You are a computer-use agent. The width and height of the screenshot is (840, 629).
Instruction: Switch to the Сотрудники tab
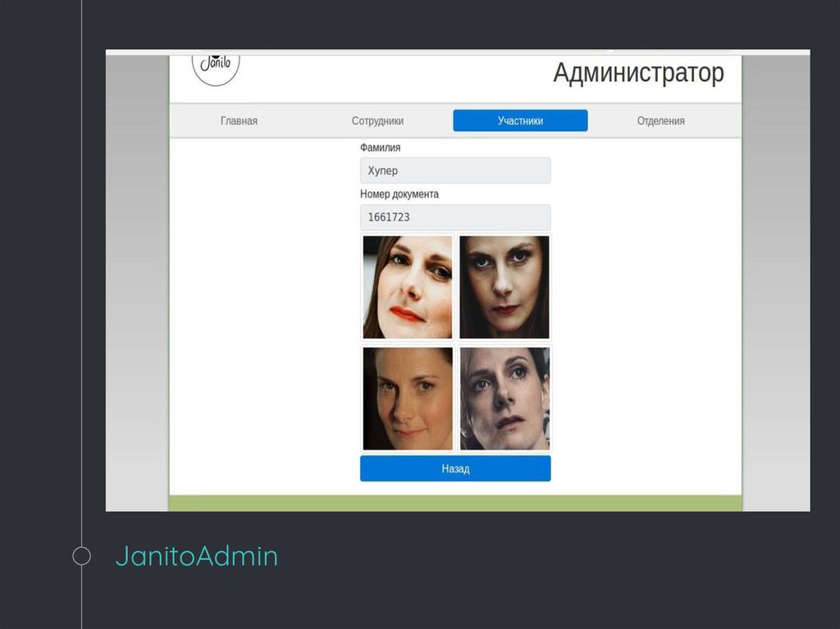(377, 121)
